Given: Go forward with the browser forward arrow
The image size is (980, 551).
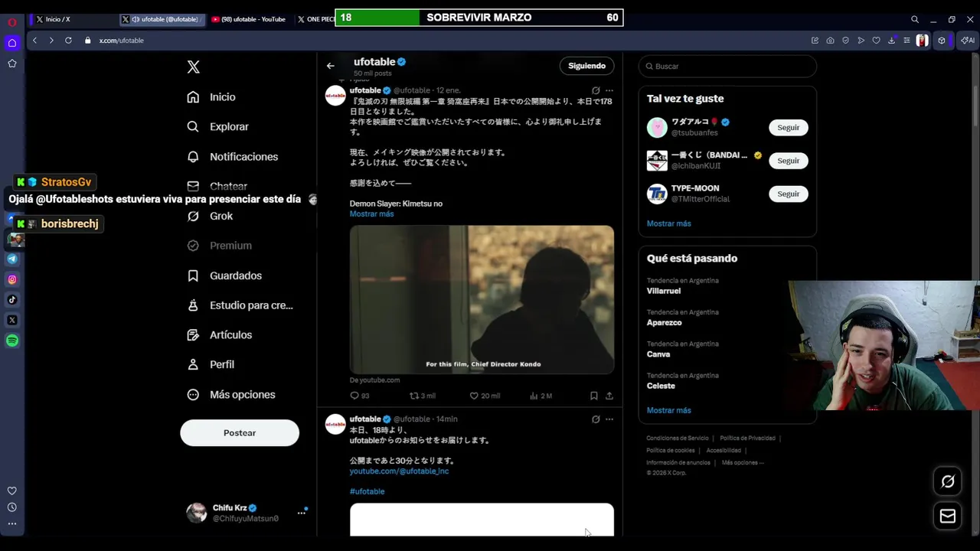Looking at the screenshot, I should pos(51,40).
